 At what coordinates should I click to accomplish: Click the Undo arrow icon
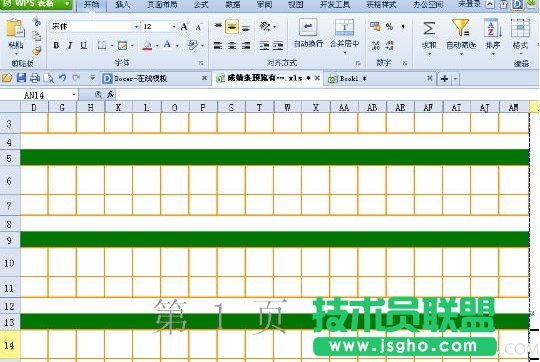pyautogui.click(x=62, y=78)
